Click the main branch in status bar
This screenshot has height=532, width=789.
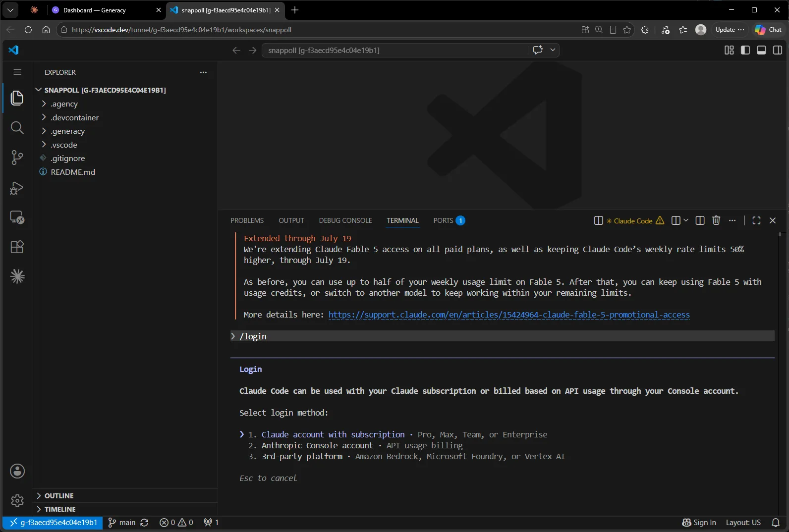122,523
